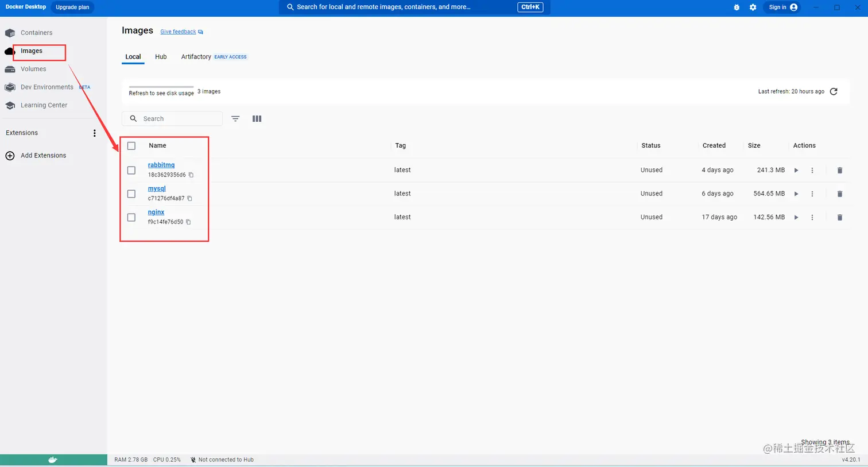The width and height of the screenshot is (868, 467).
Task: Run the rabbitmq image
Action: point(796,170)
